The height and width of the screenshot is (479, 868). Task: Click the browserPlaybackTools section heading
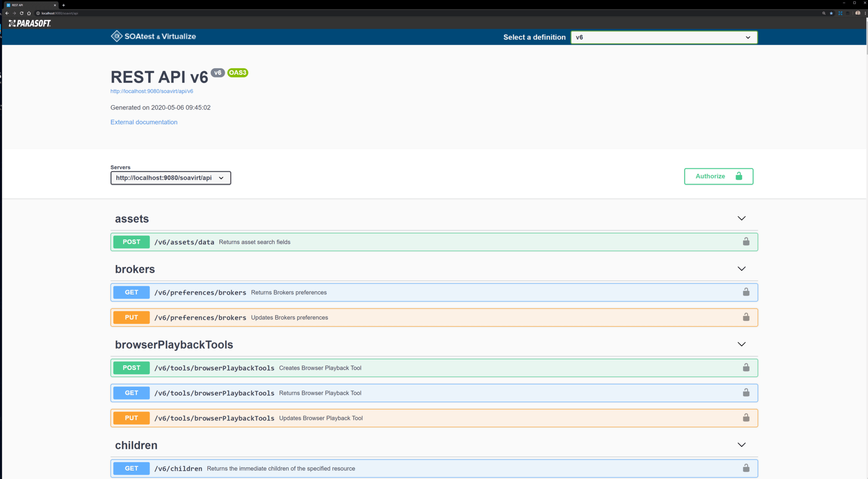[174, 345]
